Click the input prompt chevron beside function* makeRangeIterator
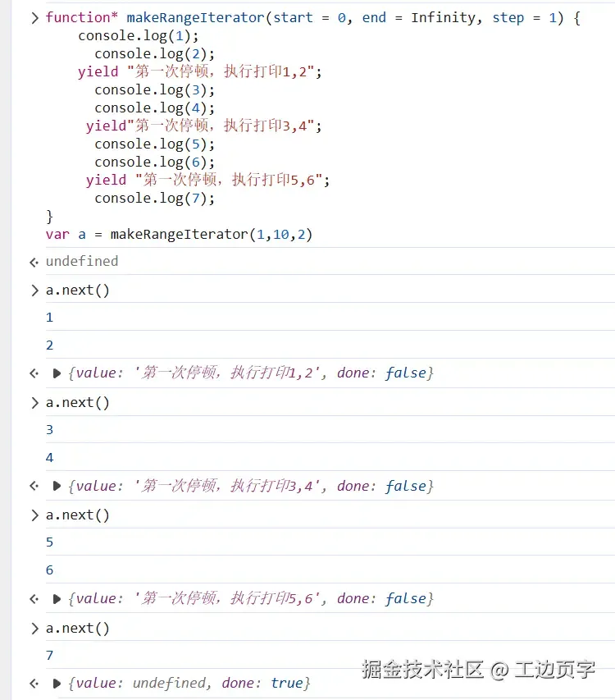Image resolution: width=615 pixels, height=700 pixels. pos(34,18)
